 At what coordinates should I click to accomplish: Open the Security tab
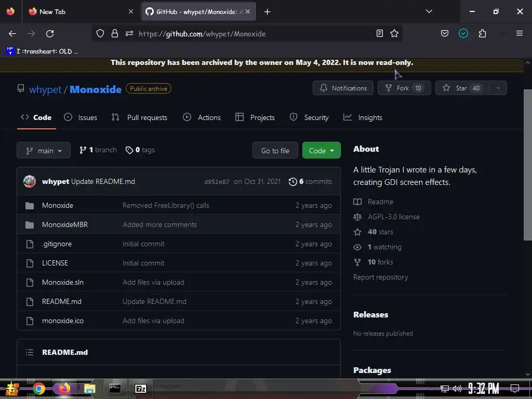309,117
